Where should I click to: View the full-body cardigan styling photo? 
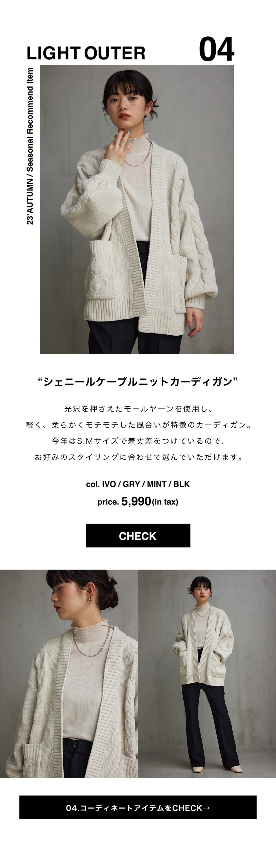[207, 674]
